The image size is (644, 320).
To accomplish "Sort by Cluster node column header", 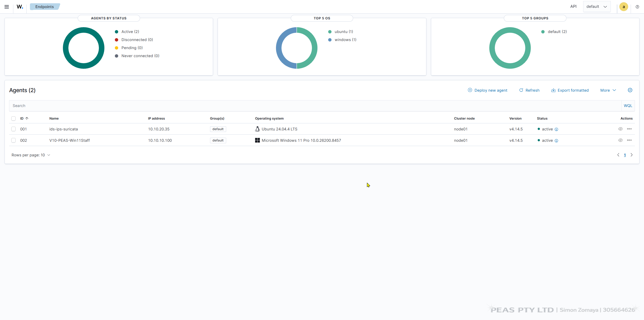I will pyautogui.click(x=464, y=118).
